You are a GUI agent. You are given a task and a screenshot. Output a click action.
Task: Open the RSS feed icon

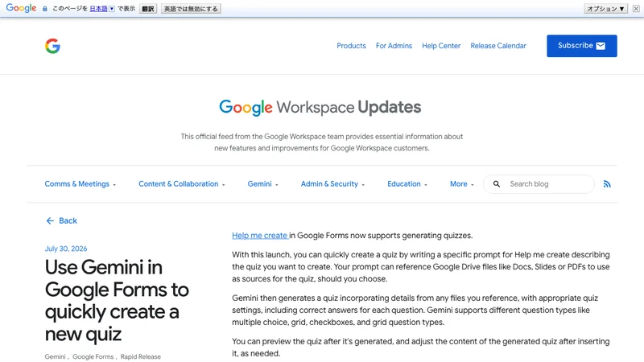(x=607, y=184)
